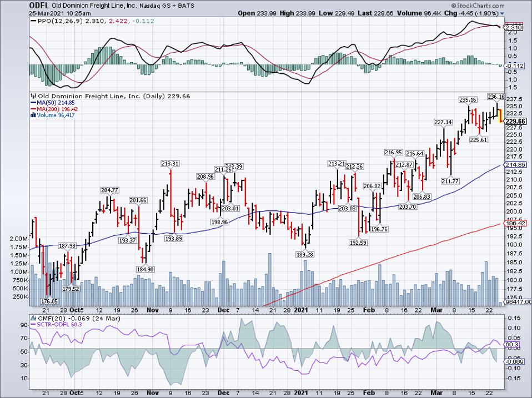The image size is (532, 398).
Task: Click the 213.21 peak price label
Action: pos(336,164)
